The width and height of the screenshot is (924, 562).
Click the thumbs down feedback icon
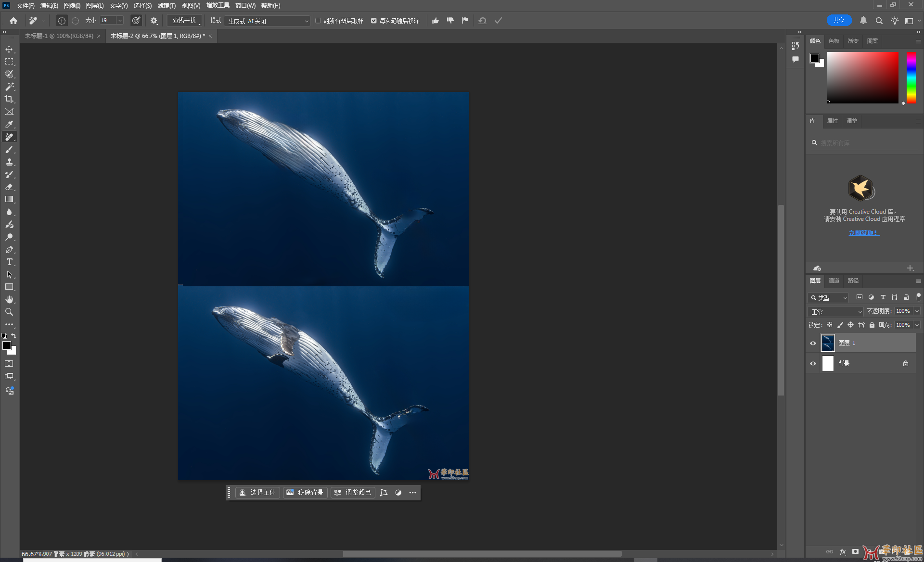point(450,21)
